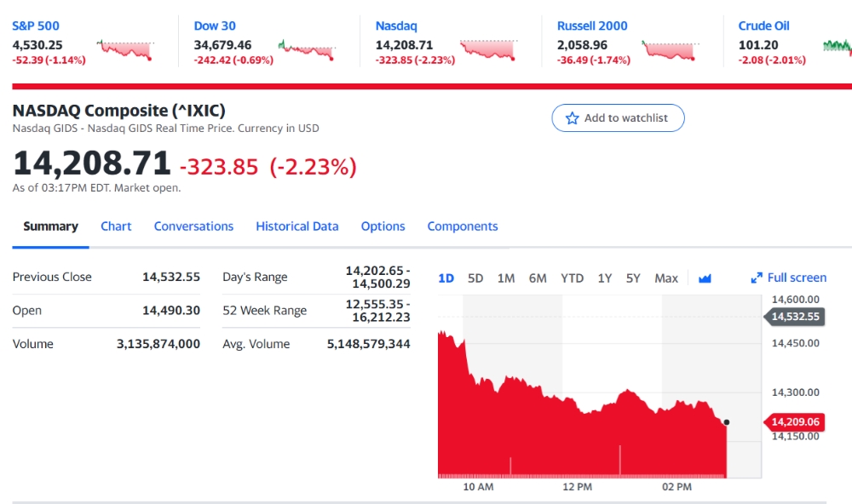Image resolution: width=852 pixels, height=504 pixels.
Task: Open the S&P 500 index link
Action: click(36, 26)
